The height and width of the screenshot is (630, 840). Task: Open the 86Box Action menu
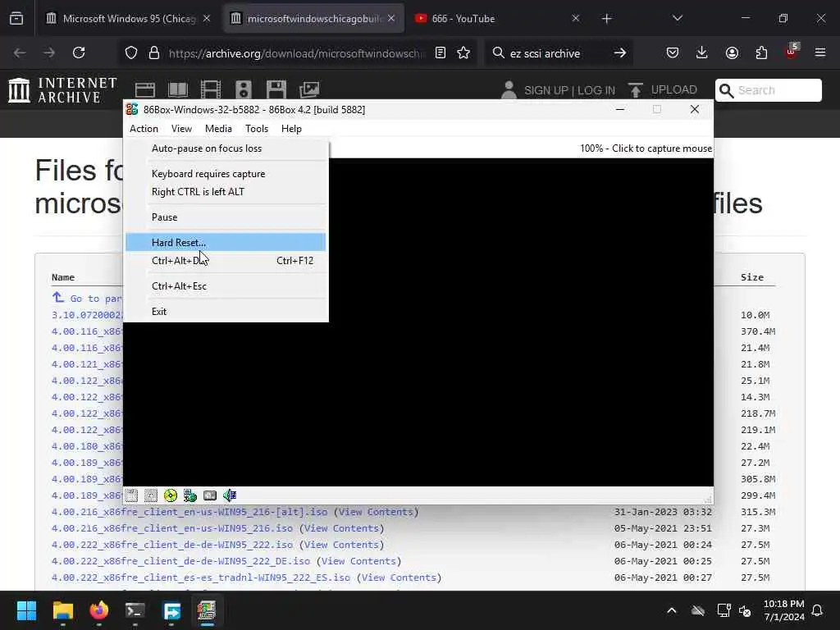144,129
